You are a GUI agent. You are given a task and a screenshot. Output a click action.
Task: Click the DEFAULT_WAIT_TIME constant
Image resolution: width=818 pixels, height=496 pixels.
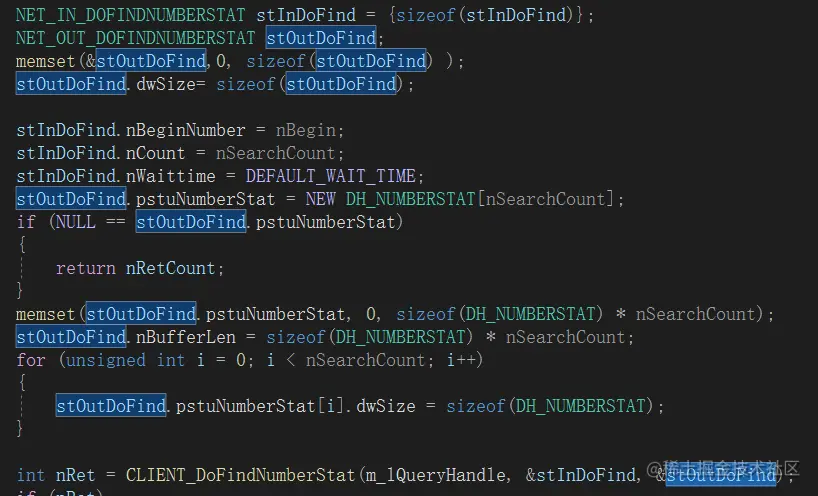click(331, 176)
